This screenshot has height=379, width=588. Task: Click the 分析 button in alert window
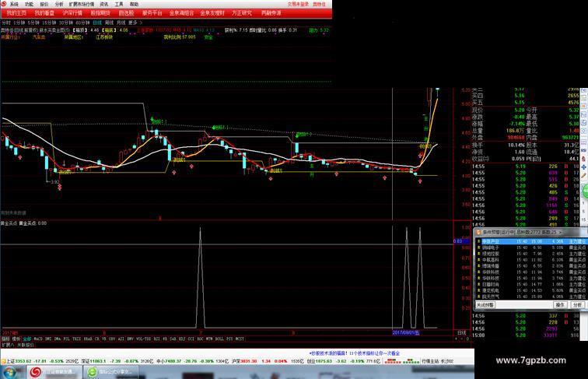(x=577, y=305)
